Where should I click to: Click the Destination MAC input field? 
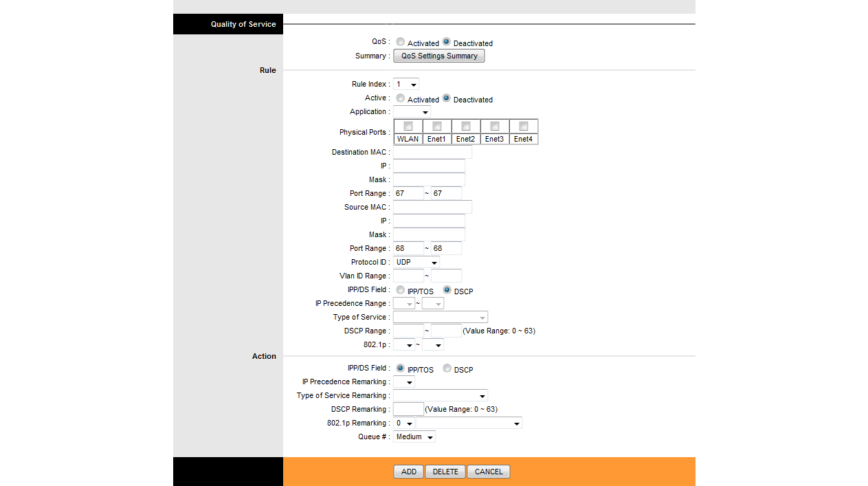point(432,152)
